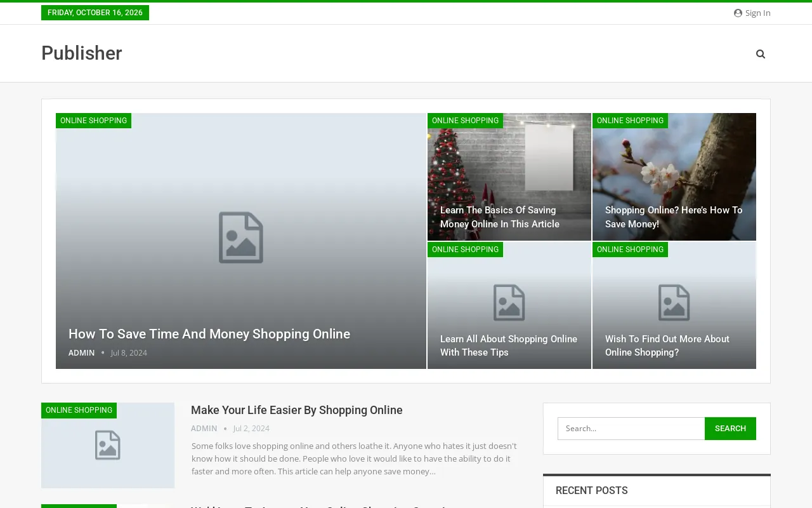
Task: Open the Online Shopping badge on the 'Learn The Basics' card
Action: [x=465, y=121]
